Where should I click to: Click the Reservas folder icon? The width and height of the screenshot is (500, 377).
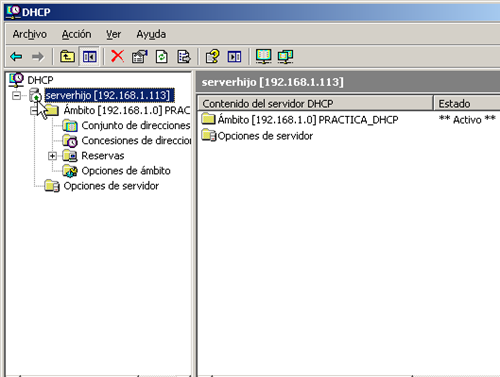[x=70, y=156]
